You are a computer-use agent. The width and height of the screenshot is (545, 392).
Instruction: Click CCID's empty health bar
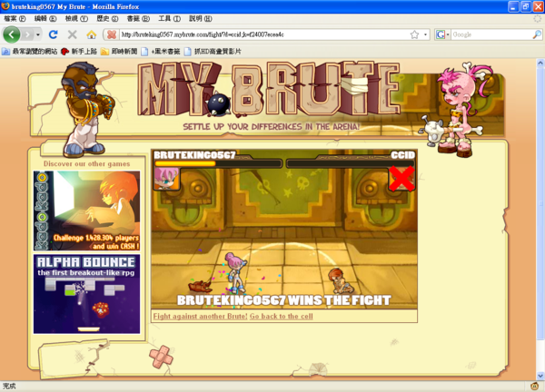pos(351,163)
